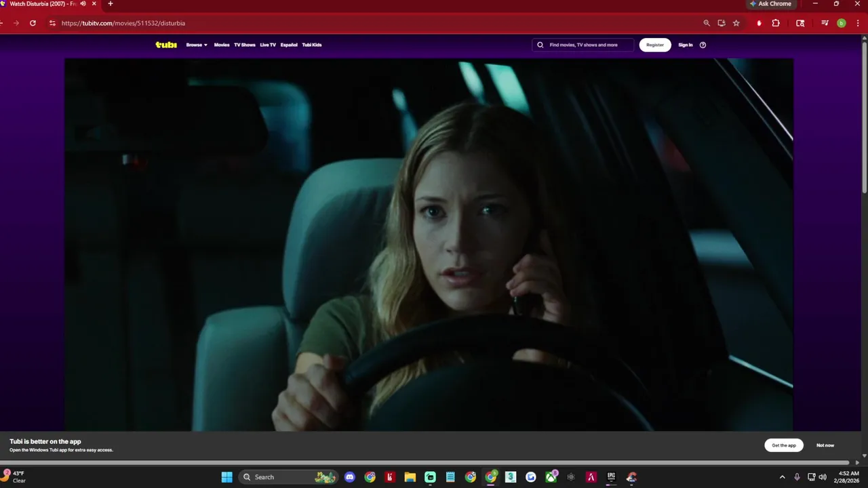Screen dimensions: 868x488
Task: Open the Windows Start menu
Action: 226,477
